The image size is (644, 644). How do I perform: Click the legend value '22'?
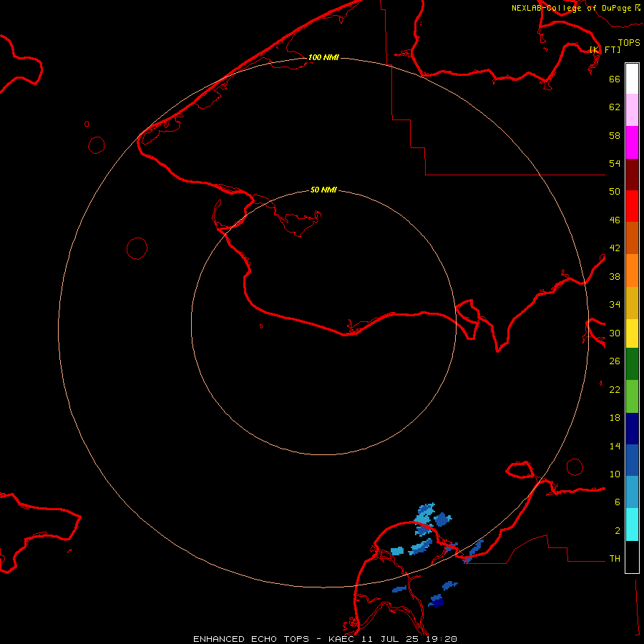(615, 389)
